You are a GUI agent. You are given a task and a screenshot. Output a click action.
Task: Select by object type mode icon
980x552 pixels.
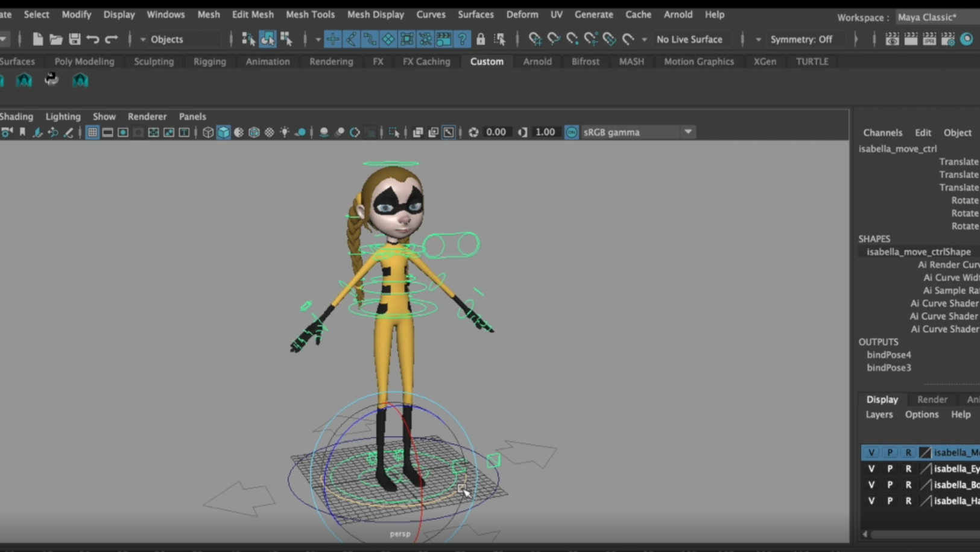[x=267, y=39]
